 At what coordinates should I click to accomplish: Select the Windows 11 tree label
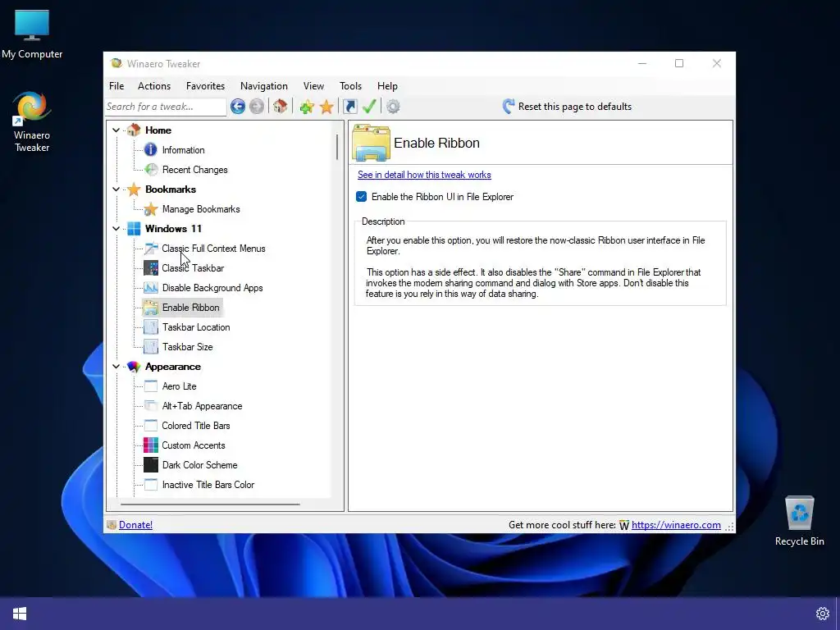click(173, 229)
